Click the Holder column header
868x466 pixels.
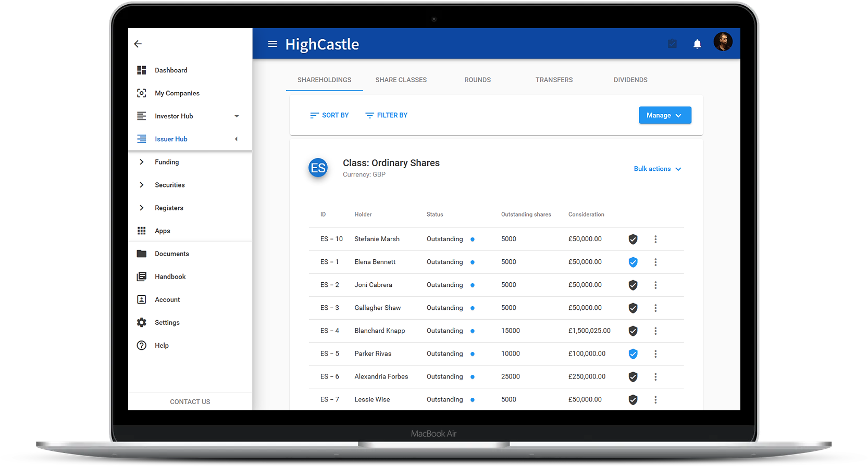(363, 215)
